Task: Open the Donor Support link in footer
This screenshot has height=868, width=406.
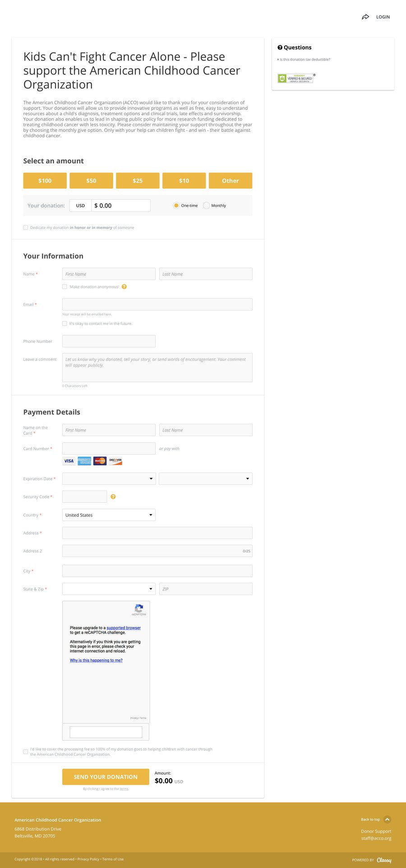Action: 376,831
